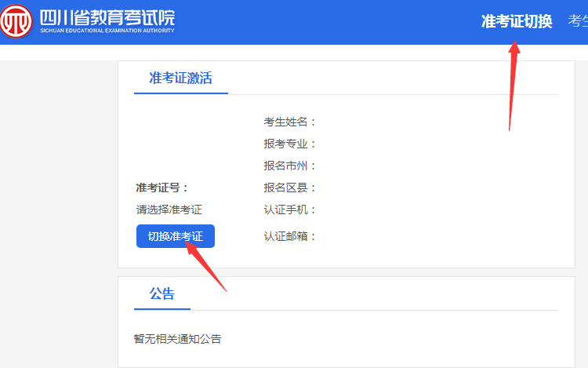Click the 请选择准考证 prompt text
Image resolution: width=588 pixels, height=368 pixels.
[x=169, y=210]
